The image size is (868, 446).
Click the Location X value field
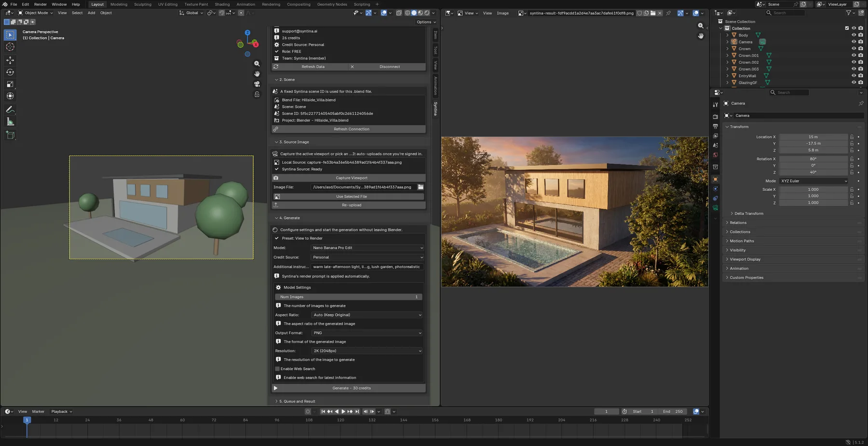click(814, 137)
